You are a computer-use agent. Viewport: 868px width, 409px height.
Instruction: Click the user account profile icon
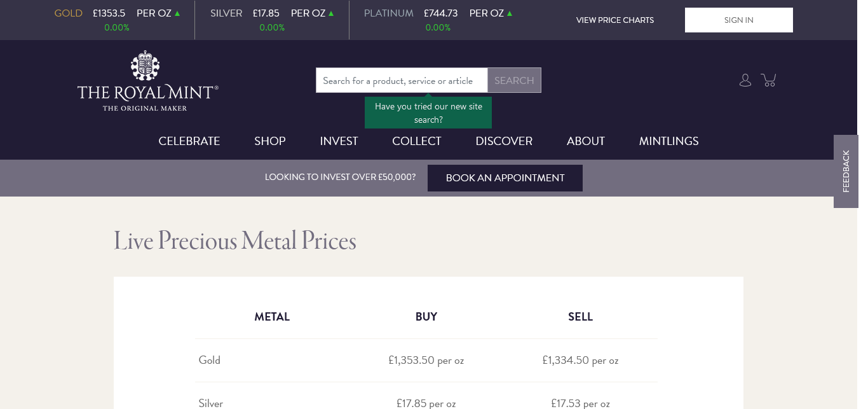tap(745, 80)
